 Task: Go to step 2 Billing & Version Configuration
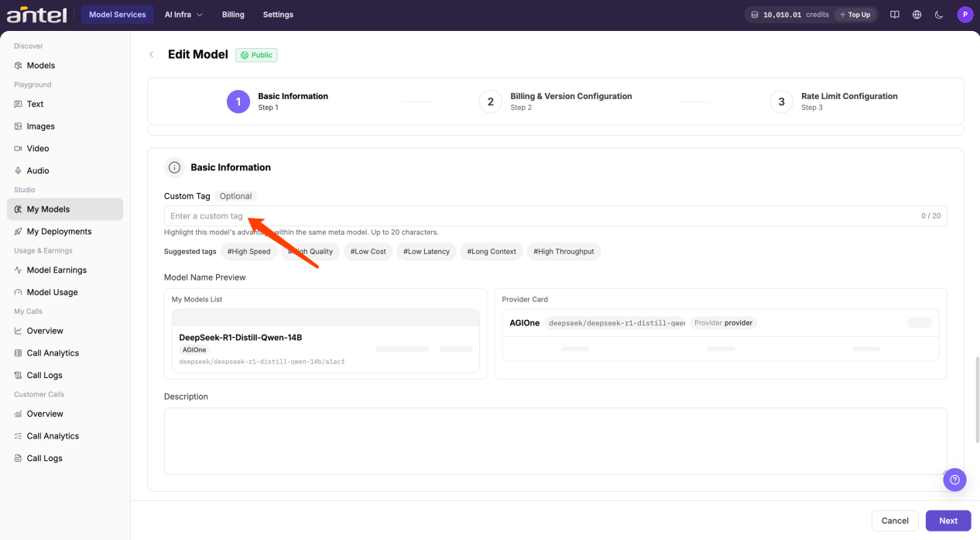[555, 101]
